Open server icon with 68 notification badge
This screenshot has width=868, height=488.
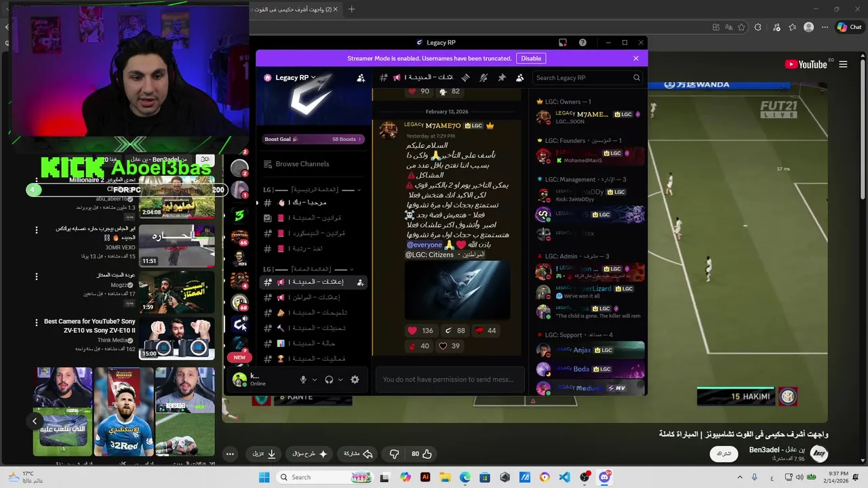click(239, 302)
